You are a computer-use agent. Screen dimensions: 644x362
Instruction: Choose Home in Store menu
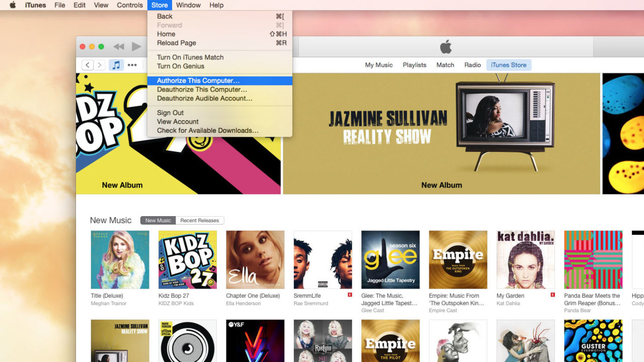(x=220, y=34)
